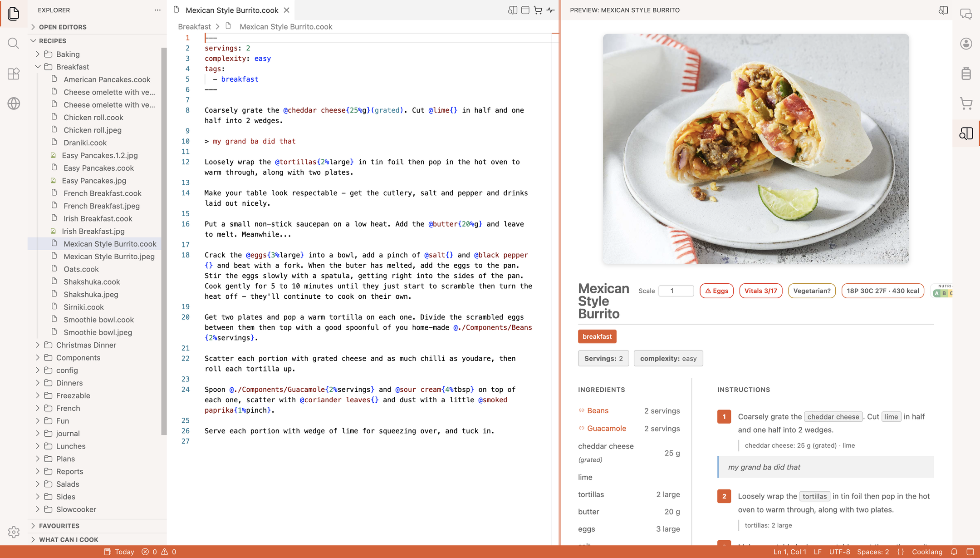
Task: Click the Breakfast breadcrumb
Action: (194, 27)
